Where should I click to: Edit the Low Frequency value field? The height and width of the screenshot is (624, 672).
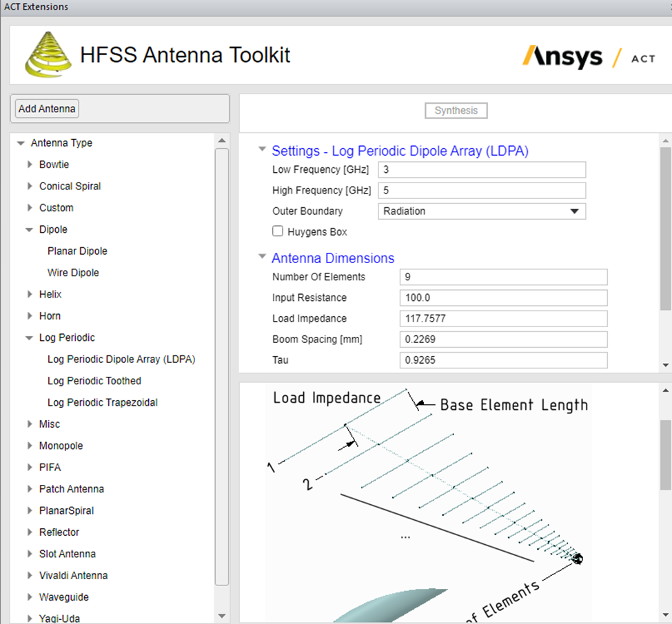point(481,169)
